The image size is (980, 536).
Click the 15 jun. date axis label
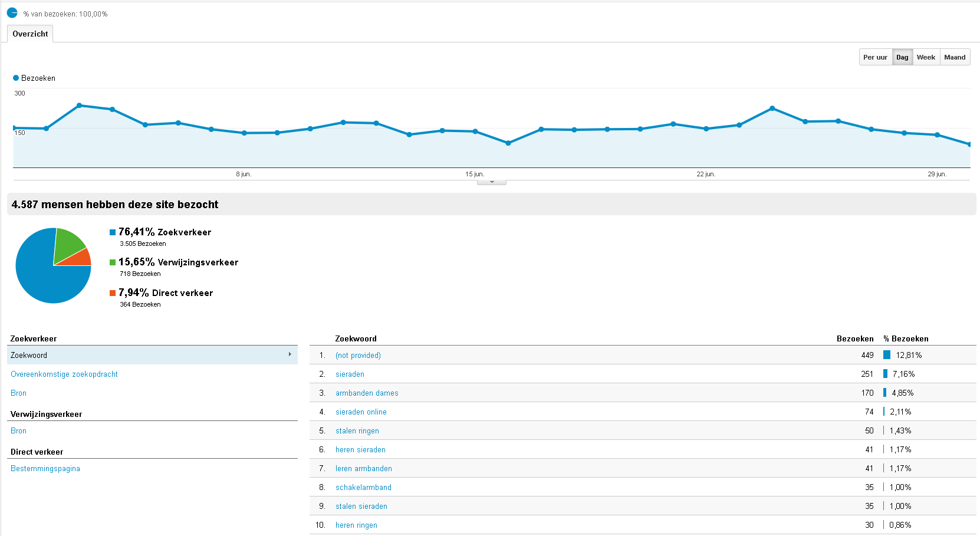(475, 174)
